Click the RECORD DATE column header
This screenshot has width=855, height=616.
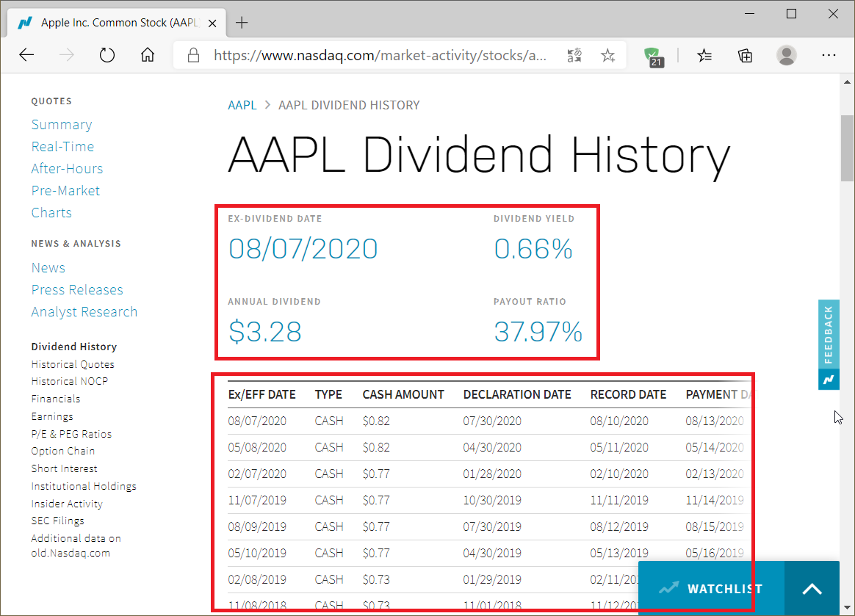tap(628, 395)
